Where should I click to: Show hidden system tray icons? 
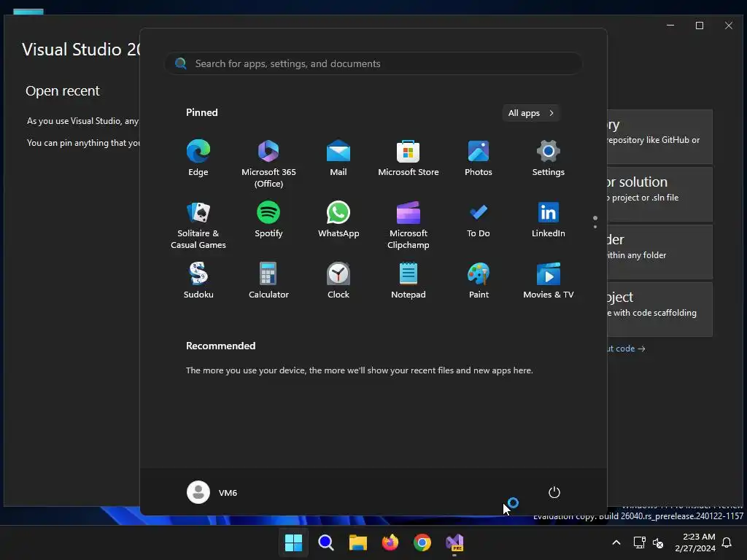pyautogui.click(x=616, y=542)
